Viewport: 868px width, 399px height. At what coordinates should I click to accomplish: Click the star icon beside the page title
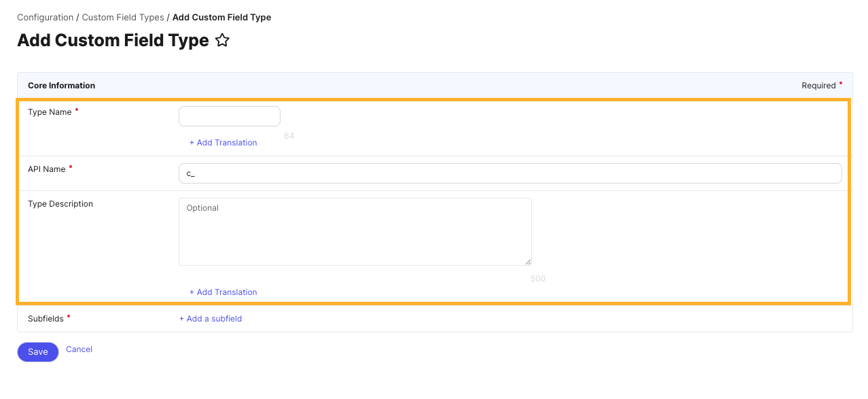(222, 40)
